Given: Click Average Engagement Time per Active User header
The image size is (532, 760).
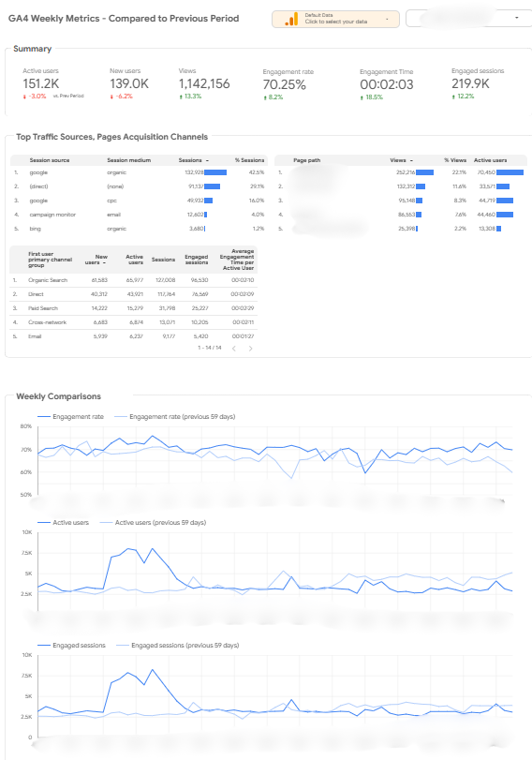Looking at the screenshot, I should pos(237,260).
